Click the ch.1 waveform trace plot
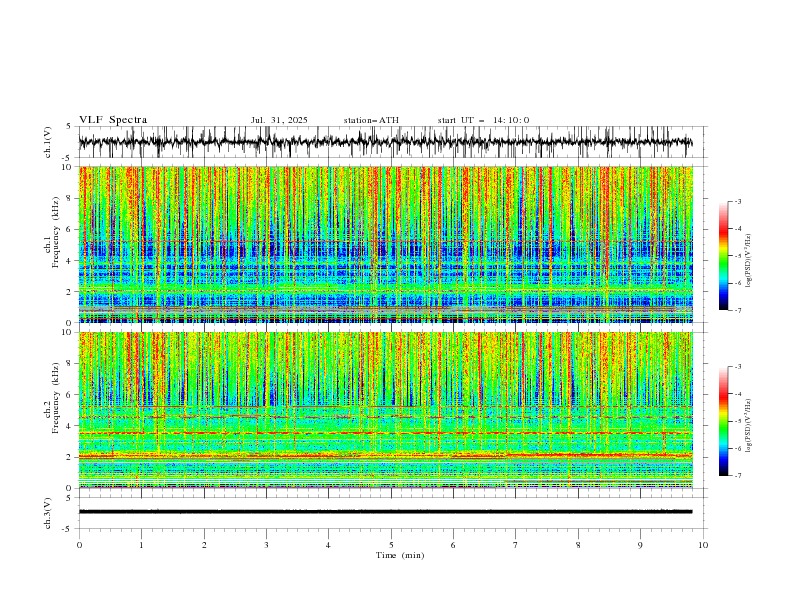The image size is (792, 612). pos(385,142)
